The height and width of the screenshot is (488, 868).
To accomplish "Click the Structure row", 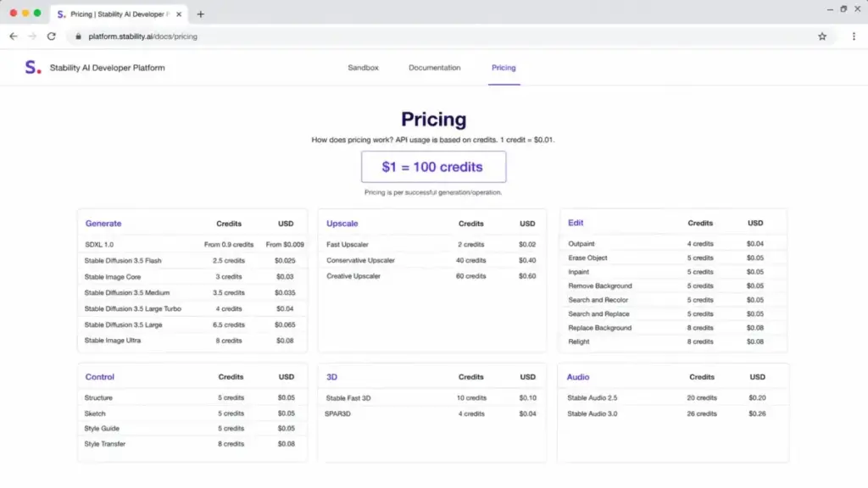I will [x=192, y=398].
